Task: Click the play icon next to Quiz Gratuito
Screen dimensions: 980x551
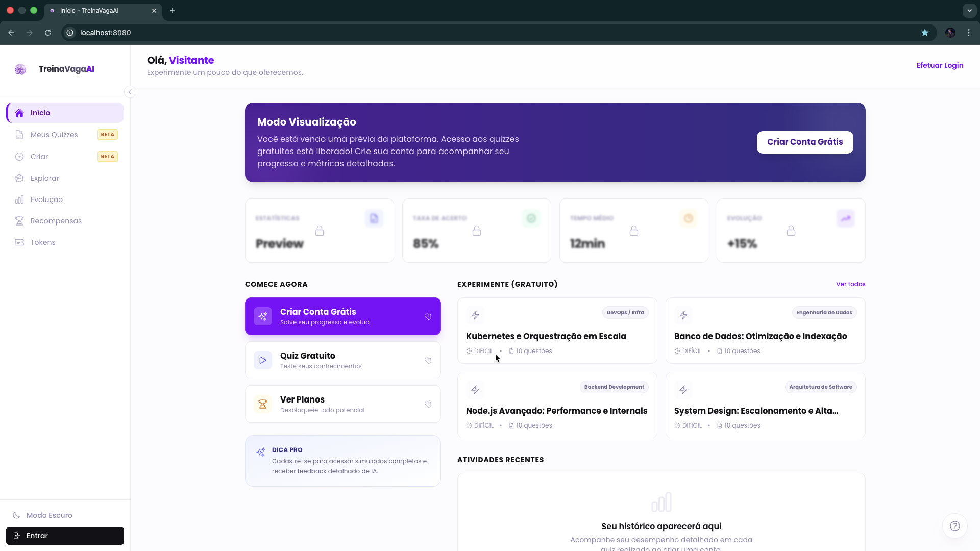Action: coord(263,360)
